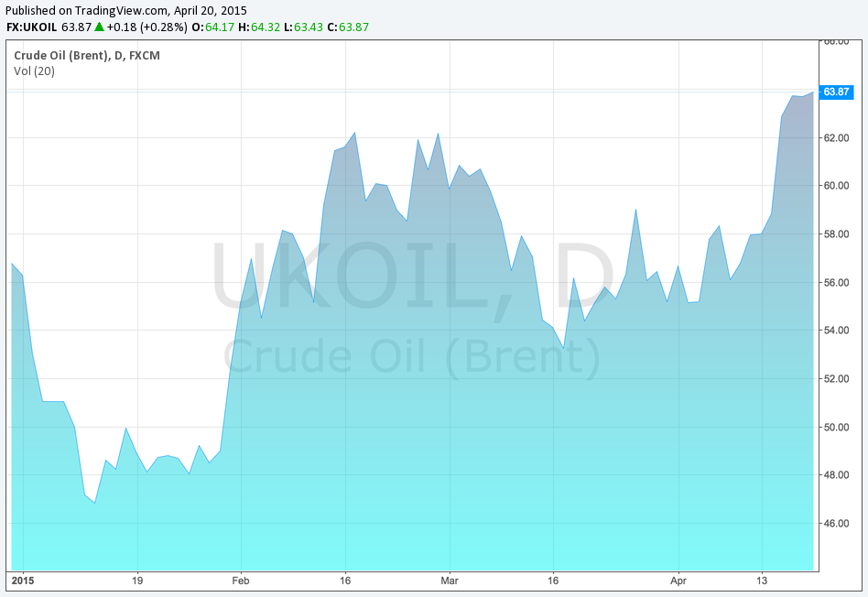Click the 13 date label after Apr

(762, 581)
